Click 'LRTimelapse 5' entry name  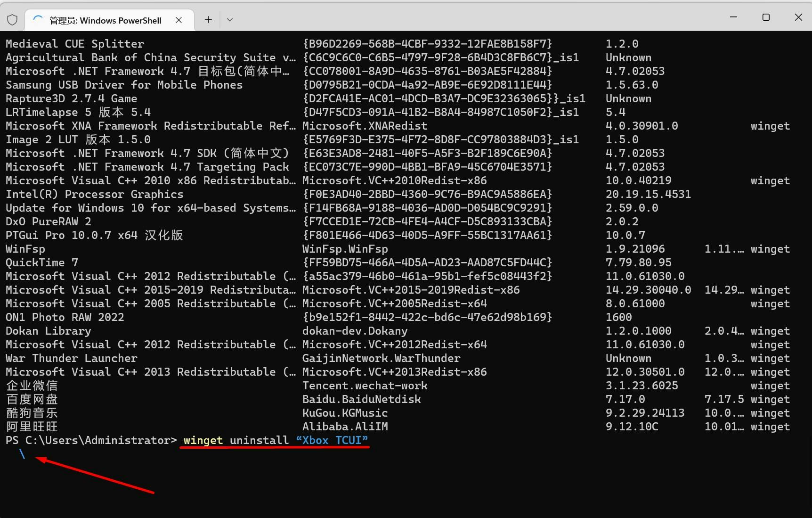[x=49, y=112]
